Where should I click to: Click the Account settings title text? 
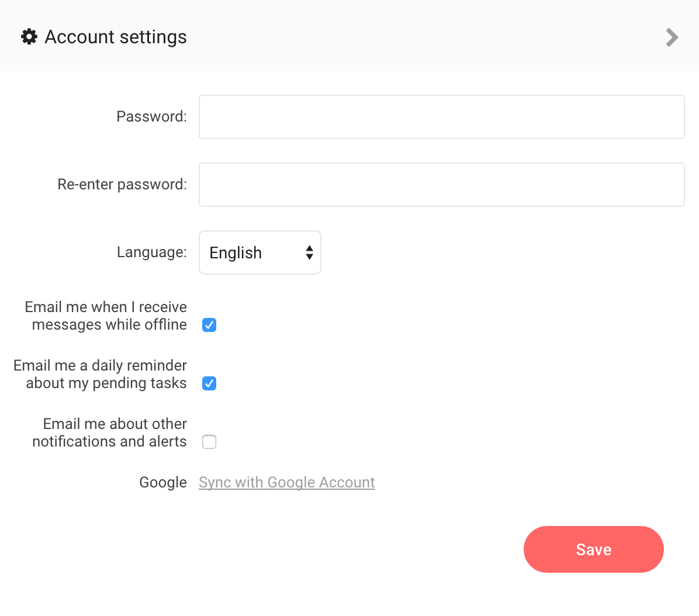coord(116,37)
